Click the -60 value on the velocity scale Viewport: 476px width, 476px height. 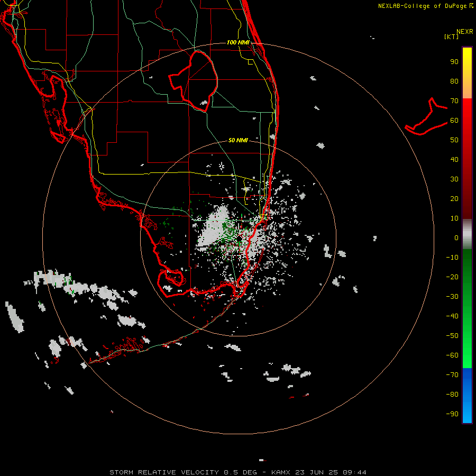pos(452,355)
